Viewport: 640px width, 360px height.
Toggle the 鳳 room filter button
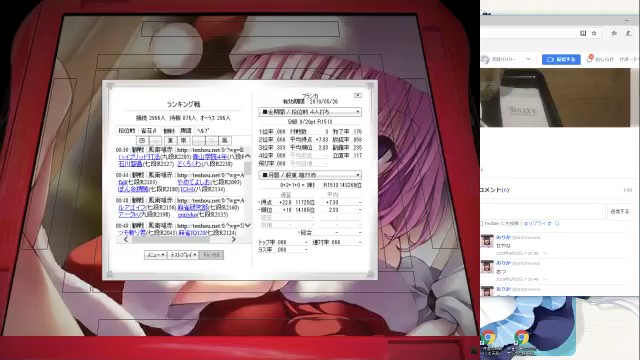[224, 140]
